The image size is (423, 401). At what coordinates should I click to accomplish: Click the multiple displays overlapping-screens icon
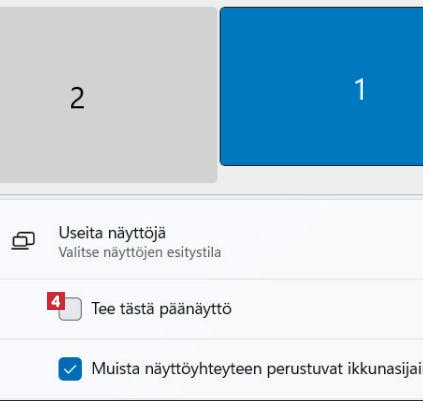[x=23, y=241]
